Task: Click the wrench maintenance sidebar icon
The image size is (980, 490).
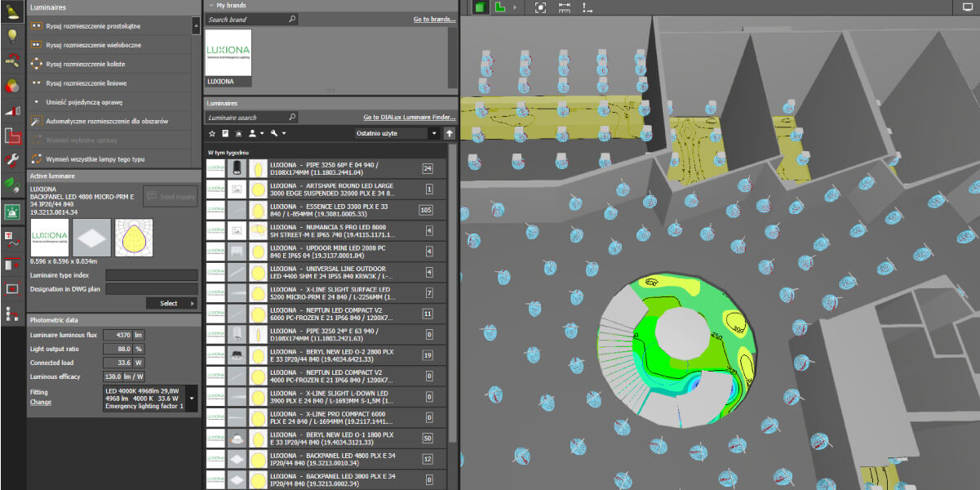Action: pos(12,161)
